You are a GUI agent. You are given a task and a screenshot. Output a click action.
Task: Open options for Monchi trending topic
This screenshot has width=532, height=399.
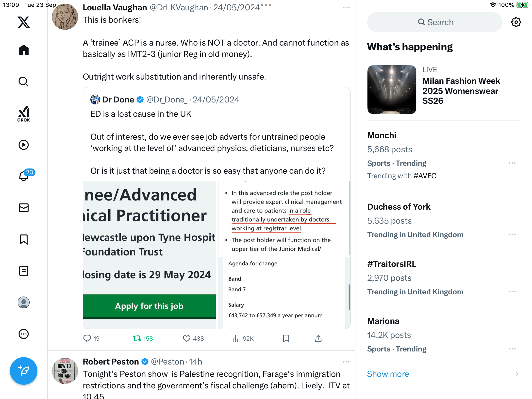[512, 163]
